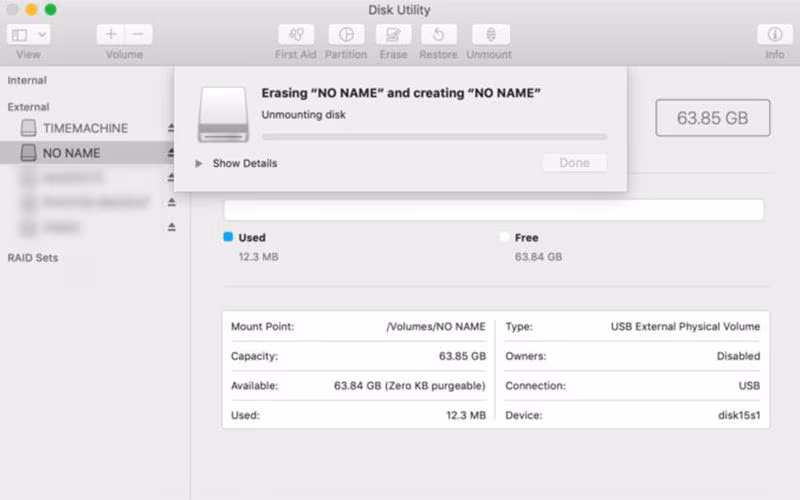Click the Used 12.3 MB table value
Screen dimensions: 800x500
click(x=466, y=415)
